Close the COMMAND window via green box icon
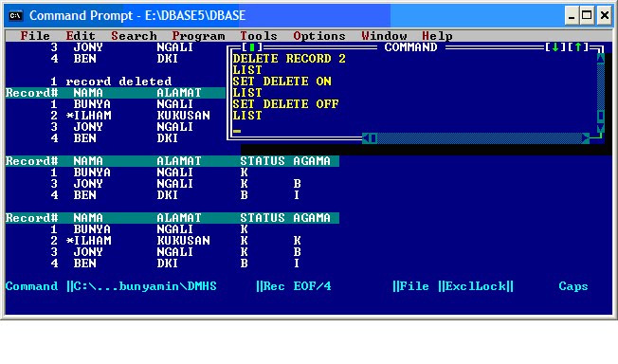The height and width of the screenshot is (364, 618). [252, 47]
